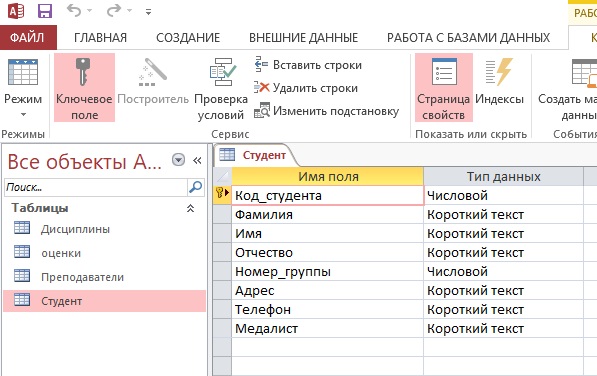
Task: Click Числовой type of Номер_группы
Action: (503, 271)
